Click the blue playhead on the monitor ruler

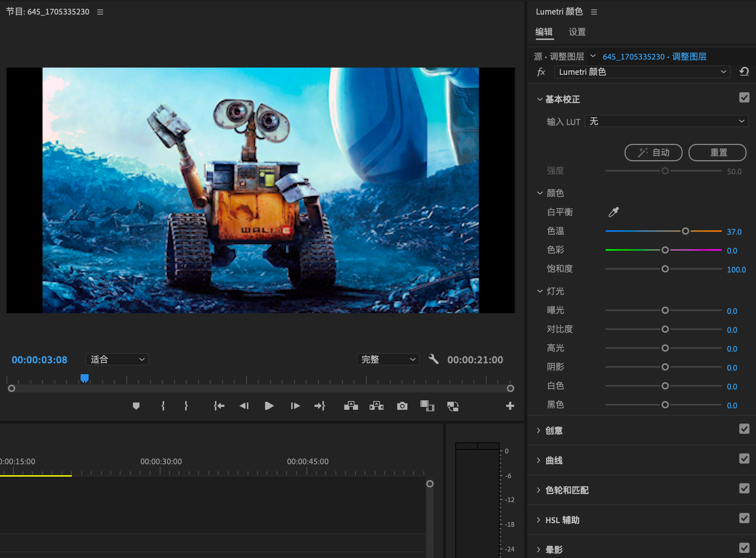click(x=85, y=379)
